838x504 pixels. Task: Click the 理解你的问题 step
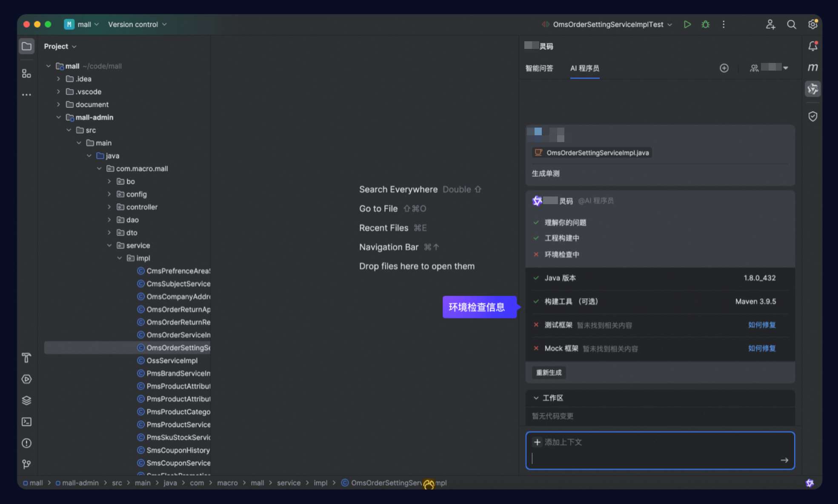(565, 222)
